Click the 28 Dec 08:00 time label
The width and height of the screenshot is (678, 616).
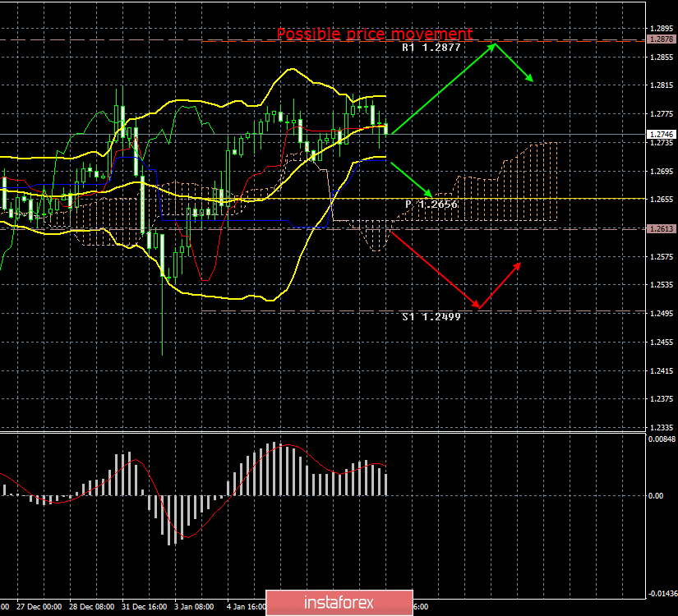click(92, 607)
